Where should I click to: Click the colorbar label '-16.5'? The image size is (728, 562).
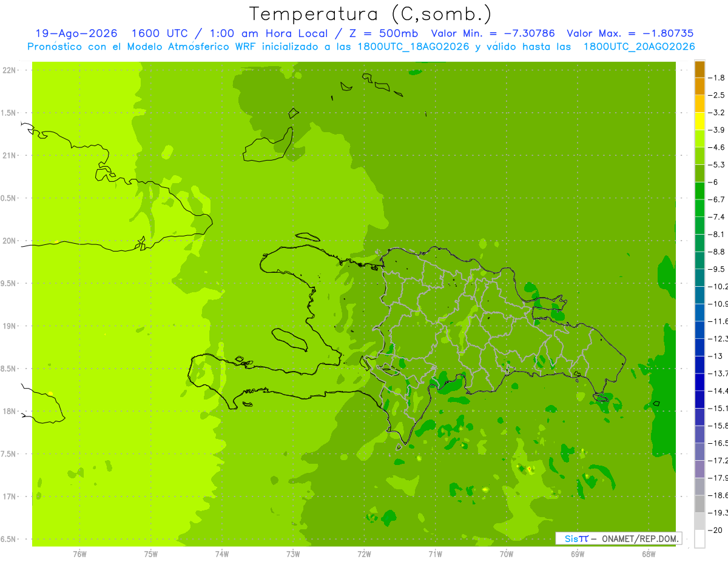pos(718,443)
